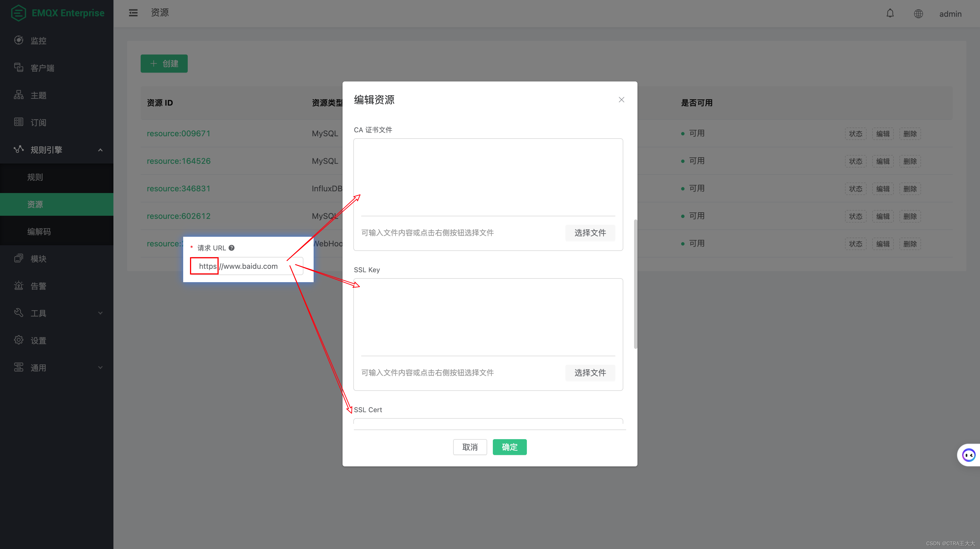Click the 主题 icon in sidebar
This screenshot has width=980, height=549.
(x=19, y=94)
